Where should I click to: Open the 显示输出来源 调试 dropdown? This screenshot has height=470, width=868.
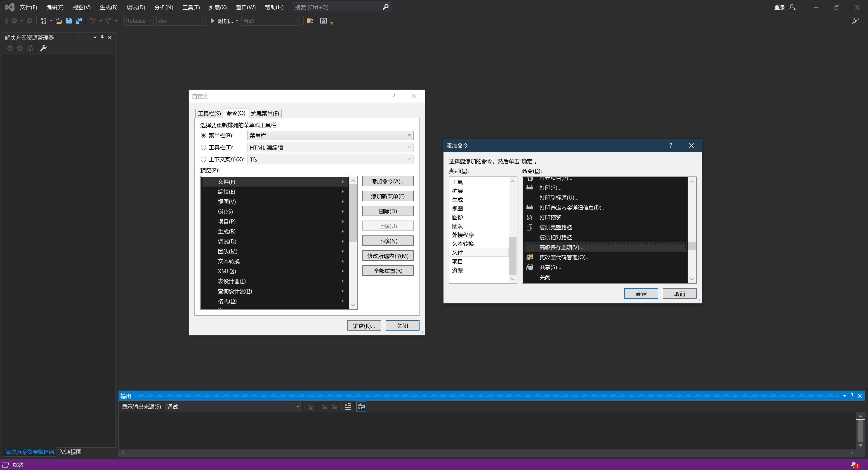297,407
